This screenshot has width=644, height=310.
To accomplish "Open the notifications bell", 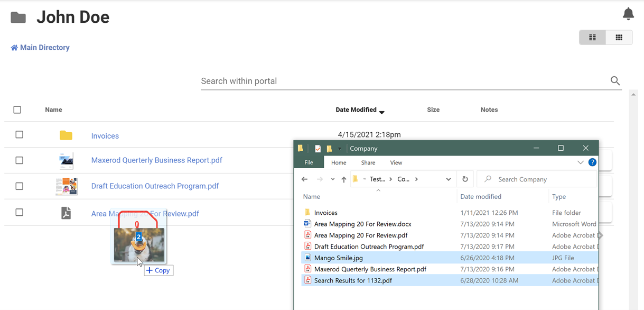I will click(x=628, y=14).
